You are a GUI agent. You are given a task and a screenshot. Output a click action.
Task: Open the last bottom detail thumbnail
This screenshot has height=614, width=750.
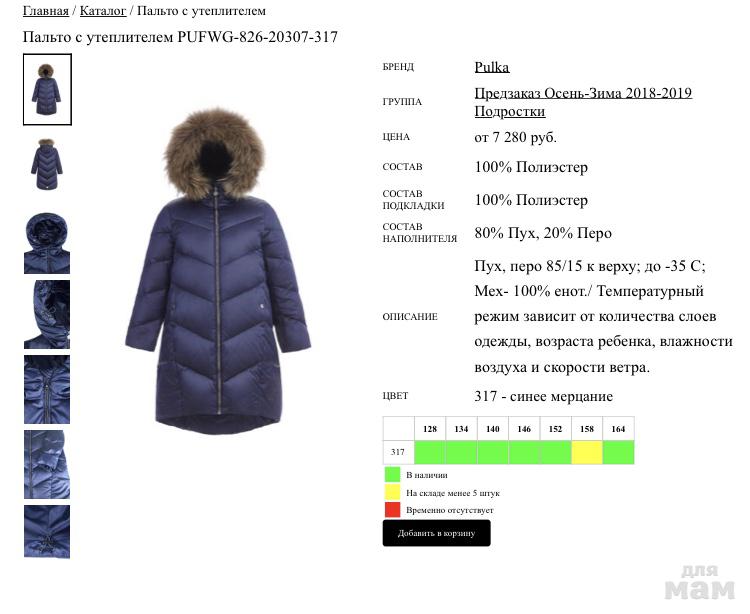[47, 532]
